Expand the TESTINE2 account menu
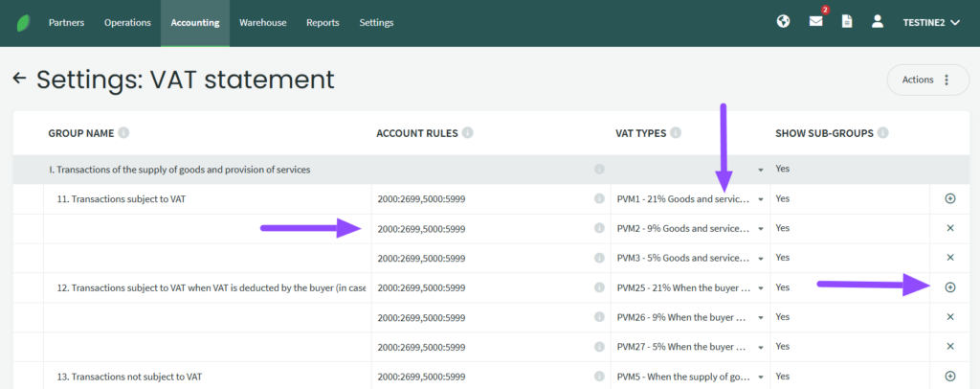This screenshot has height=389, width=980. tap(930, 22)
